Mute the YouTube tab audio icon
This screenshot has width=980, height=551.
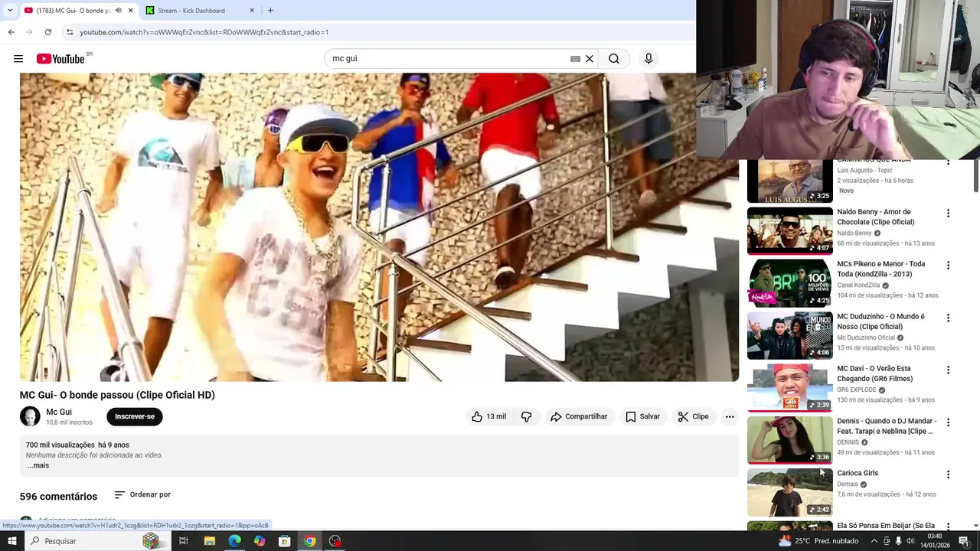(x=118, y=11)
